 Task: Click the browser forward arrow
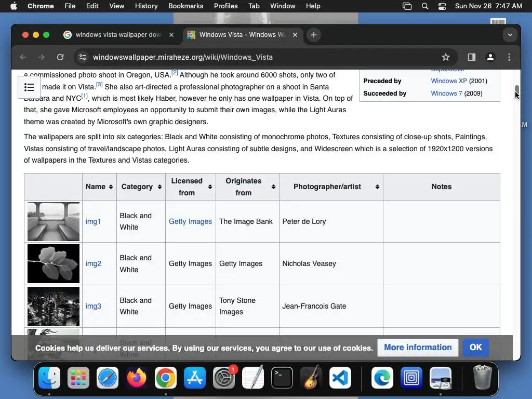click(x=42, y=57)
